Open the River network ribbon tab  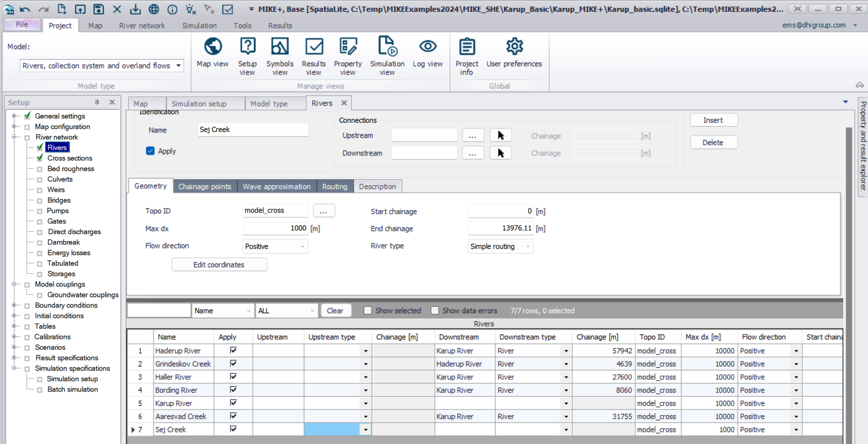(x=142, y=25)
